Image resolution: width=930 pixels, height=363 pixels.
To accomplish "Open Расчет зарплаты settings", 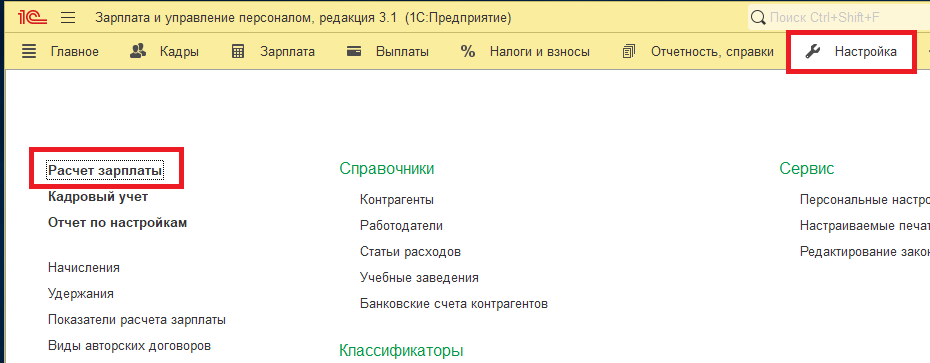I will (x=105, y=171).
